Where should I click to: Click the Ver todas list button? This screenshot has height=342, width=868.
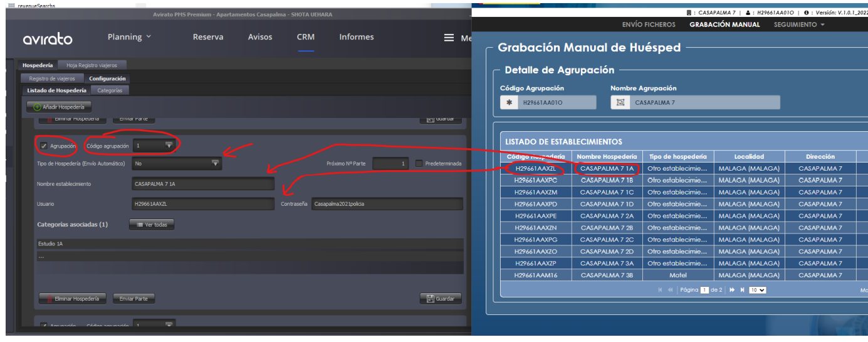[152, 225]
